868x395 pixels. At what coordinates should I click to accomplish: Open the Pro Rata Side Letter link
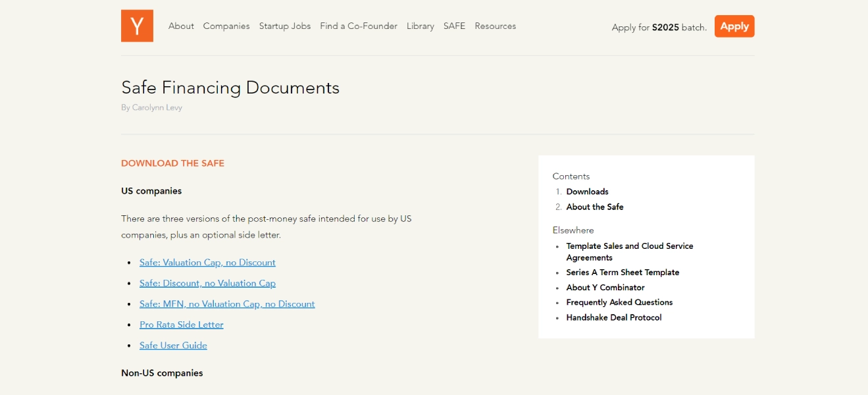182,325
